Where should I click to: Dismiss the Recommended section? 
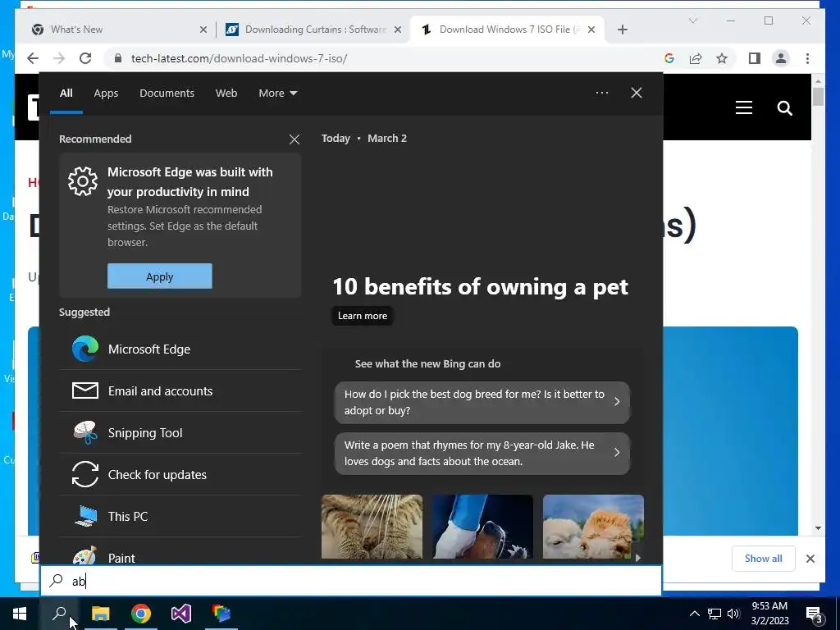coord(294,139)
